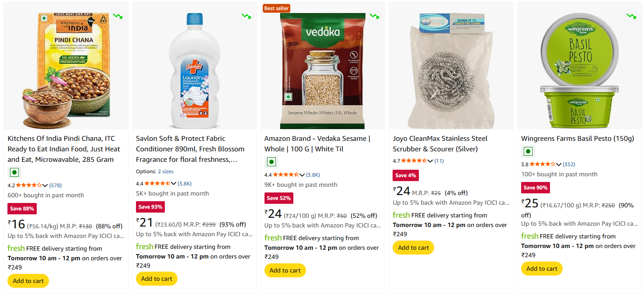644x297 pixels.
Task: Open rating breakdown for Joyo CleanMax Scrubber
Action: [x=430, y=161]
